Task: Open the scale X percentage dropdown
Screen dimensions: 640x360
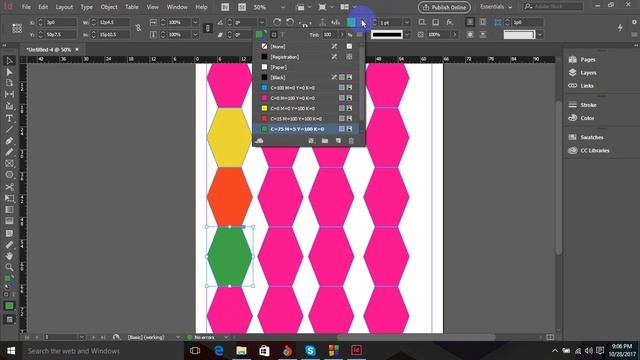Action: [x=195, y=22]
